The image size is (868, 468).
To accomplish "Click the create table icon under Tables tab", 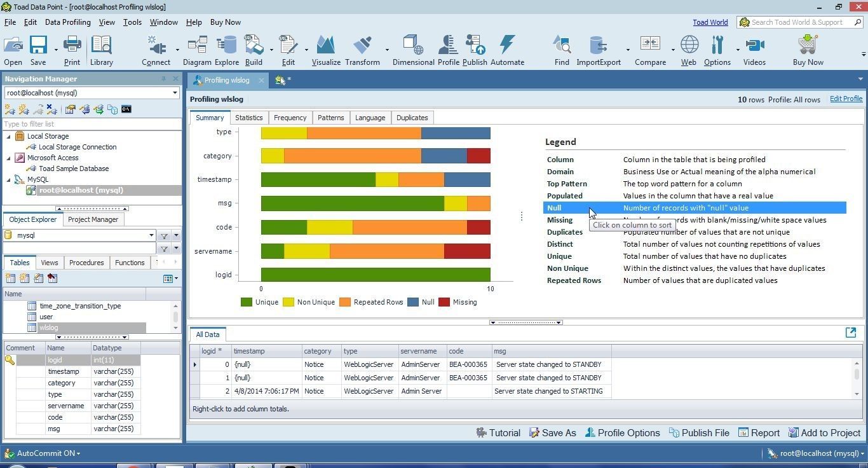I will (10, 278).
